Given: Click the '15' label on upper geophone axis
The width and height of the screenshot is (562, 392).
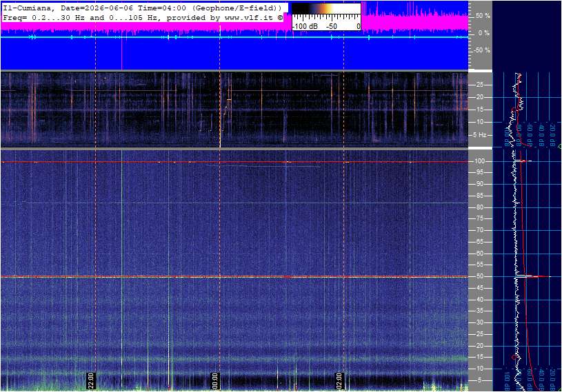Looking at the screenshot, I should 479,110.
